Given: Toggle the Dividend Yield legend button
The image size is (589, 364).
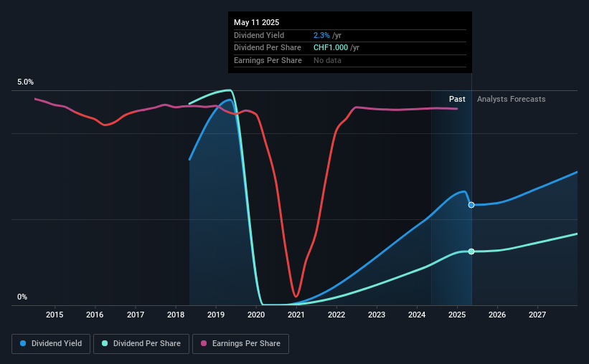Looking at the screenshot, I should tap(51, 344).
